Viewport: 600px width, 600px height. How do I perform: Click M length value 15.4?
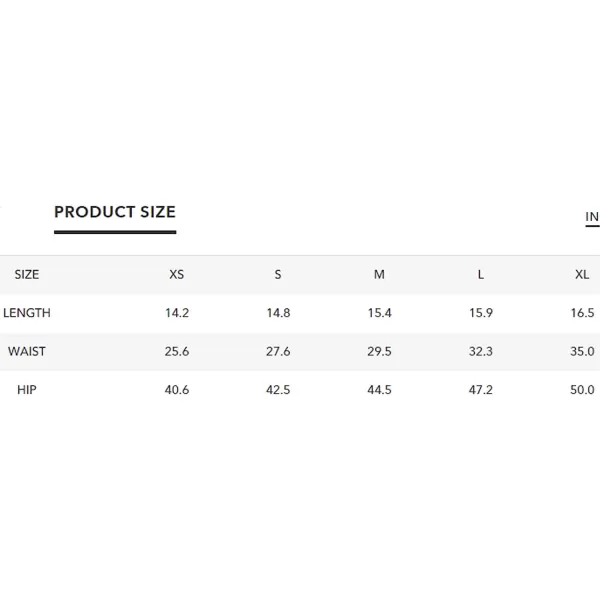[x=379, y=313]
